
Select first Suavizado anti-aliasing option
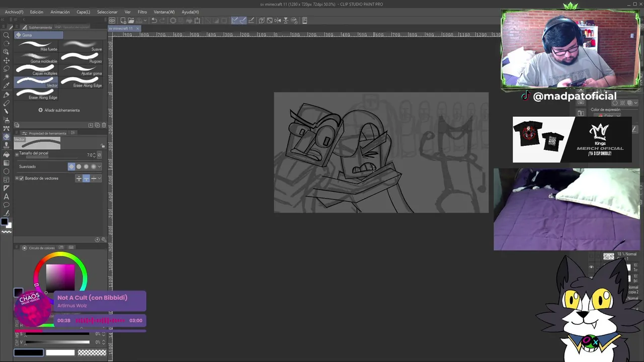pos(71,166)
